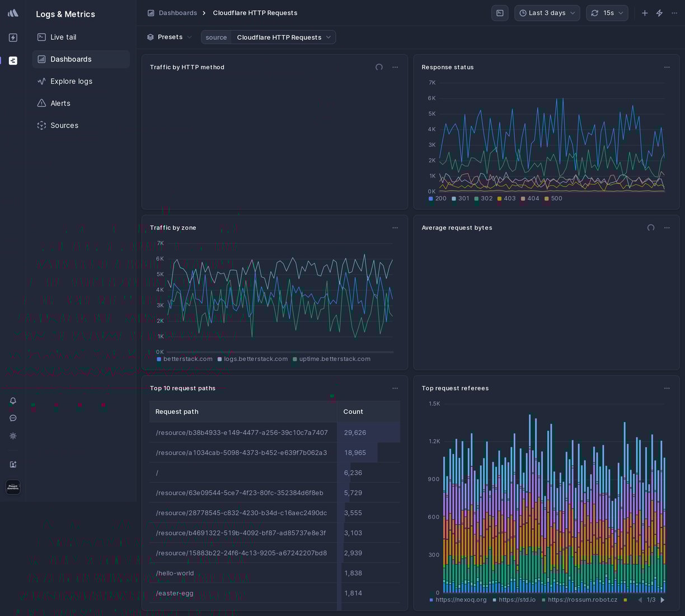Expand the Cloudflare HTTP Requests source dropdown
Screen dimensions: 685x616
(284, 37)
